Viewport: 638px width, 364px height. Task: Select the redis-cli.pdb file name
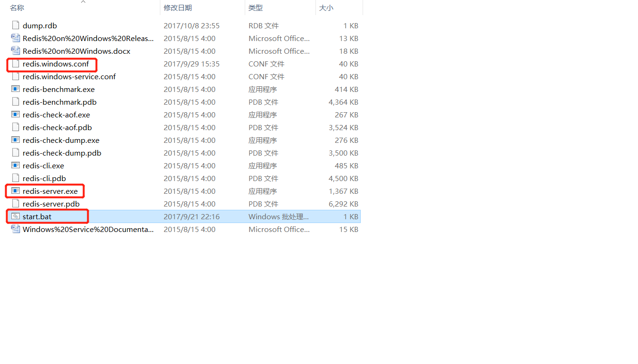pyautogui.click(x=44, y=178)
